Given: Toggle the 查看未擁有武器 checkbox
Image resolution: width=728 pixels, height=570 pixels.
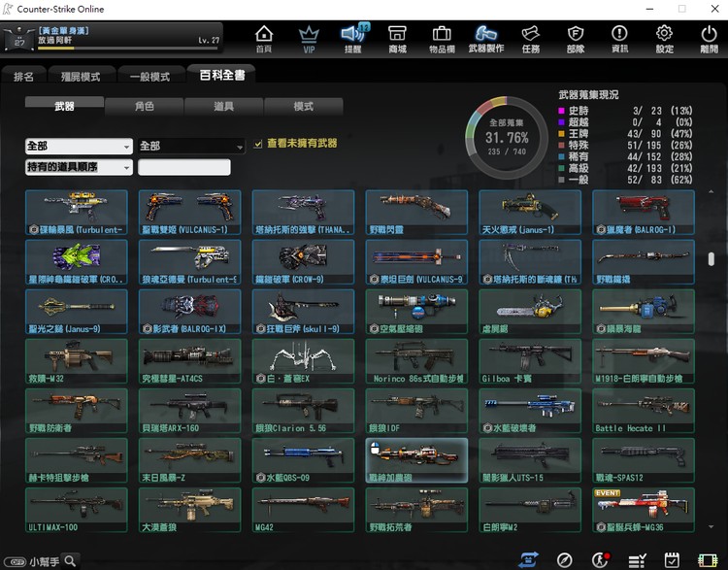Looking at the screenshot, I should (x=258, y=144).
